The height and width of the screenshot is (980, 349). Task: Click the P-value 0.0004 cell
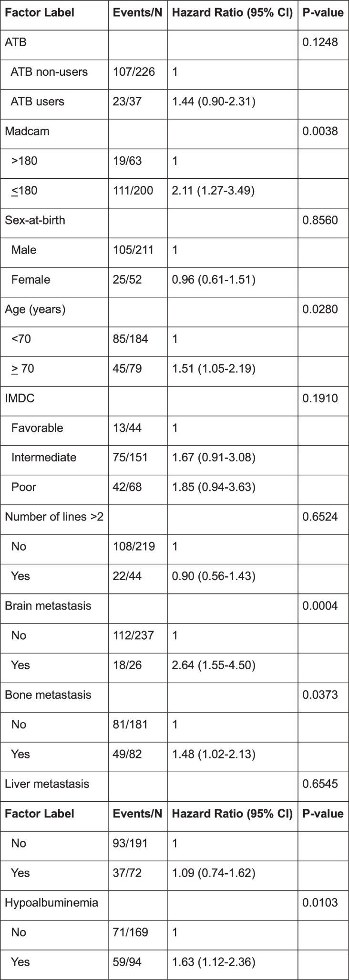(x=320, y=606)
